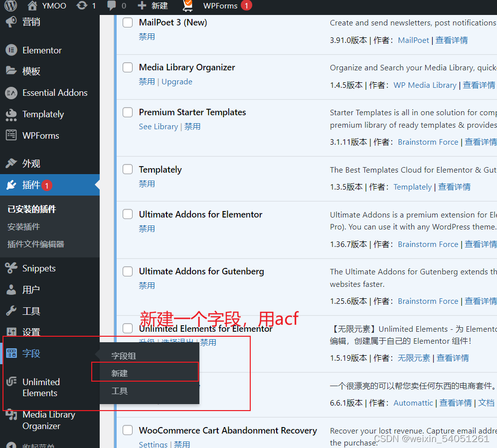Open the Templately cloud icon

tap(11, 115)
